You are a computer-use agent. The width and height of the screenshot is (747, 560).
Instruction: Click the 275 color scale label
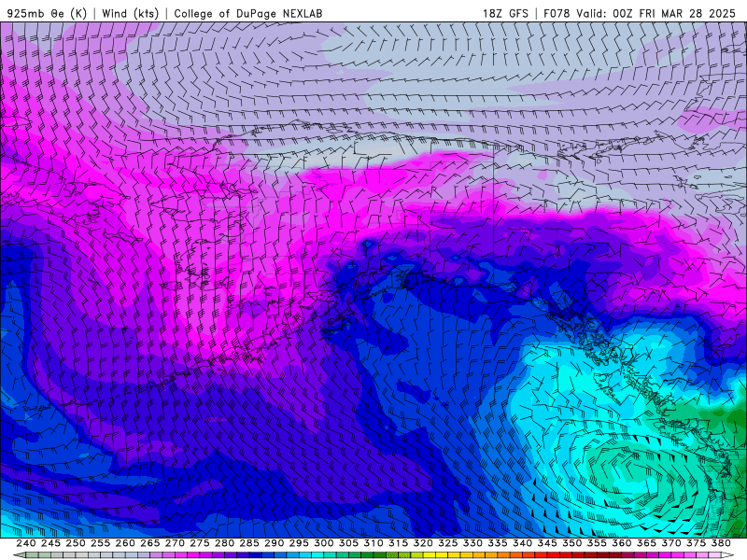pos(200,543)
